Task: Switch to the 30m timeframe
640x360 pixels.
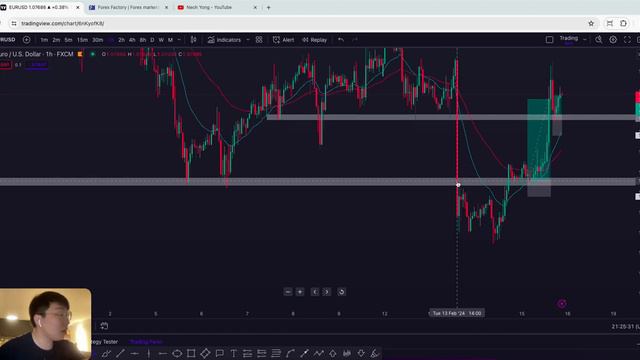Action: tap(98, 40)
